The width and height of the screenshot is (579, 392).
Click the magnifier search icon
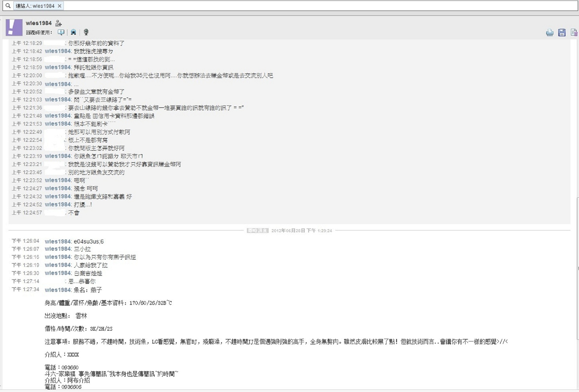tap(8, 5)
